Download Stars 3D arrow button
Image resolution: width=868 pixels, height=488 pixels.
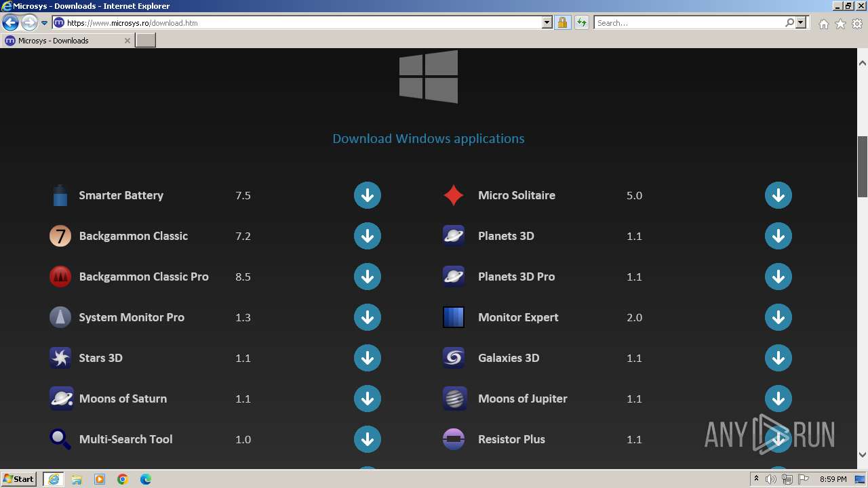(368, 358)
